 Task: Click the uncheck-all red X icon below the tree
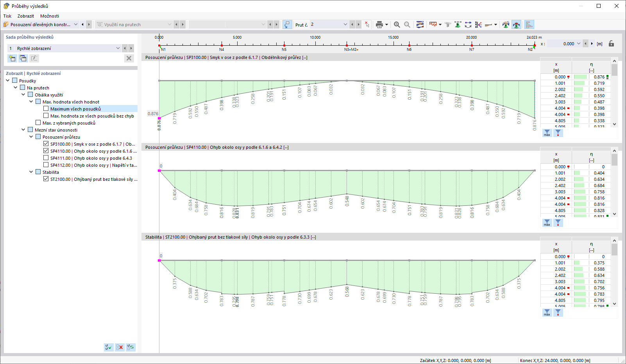120,347
